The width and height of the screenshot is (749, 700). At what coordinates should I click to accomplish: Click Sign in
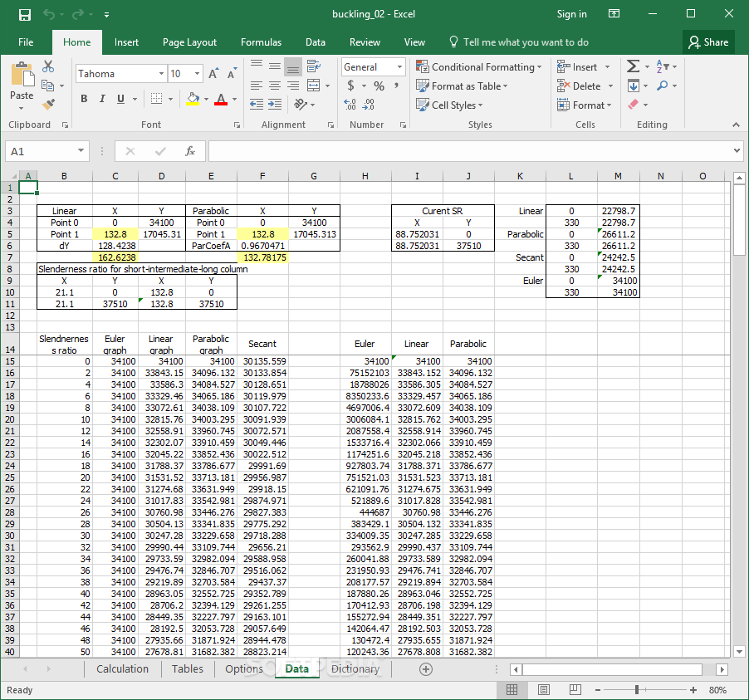point(571,14)
